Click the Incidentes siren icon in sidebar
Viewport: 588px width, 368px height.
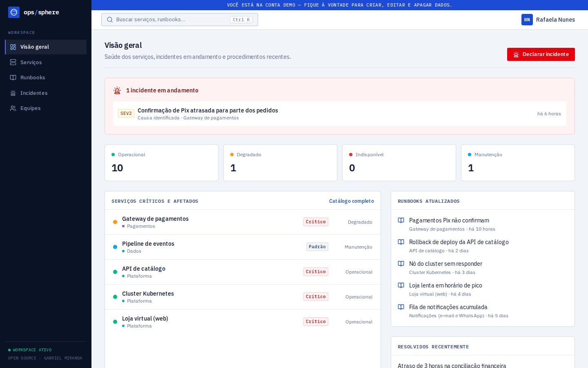[13, 93]
